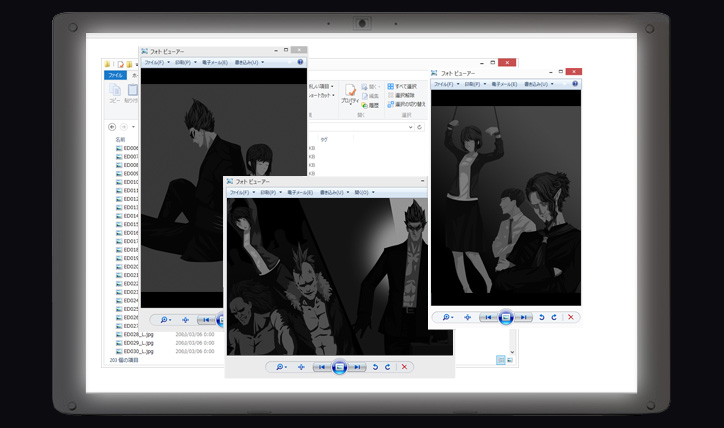
Task: Expand the 書き込み(U) menu in the right Photo Viewer
Action: (539, 84)
